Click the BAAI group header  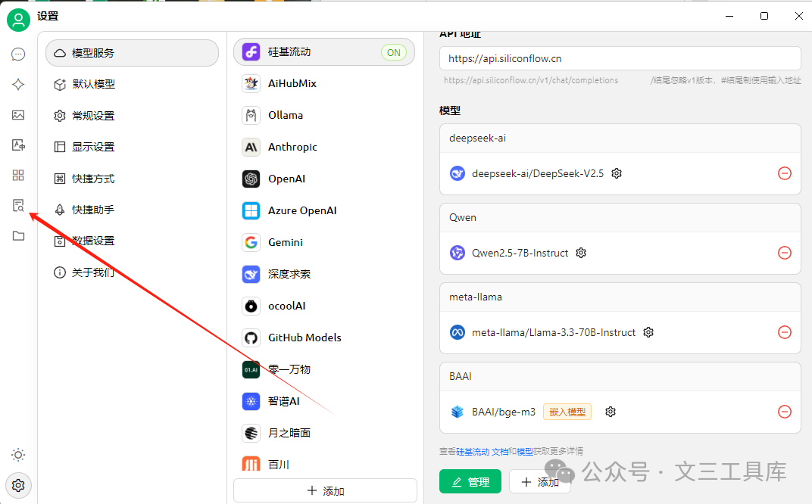tap(620, 376)
